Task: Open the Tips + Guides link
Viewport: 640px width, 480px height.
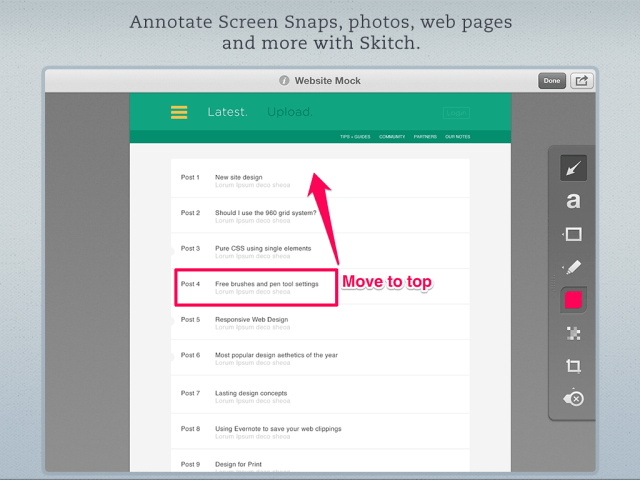Action: (x=354, y=136)
